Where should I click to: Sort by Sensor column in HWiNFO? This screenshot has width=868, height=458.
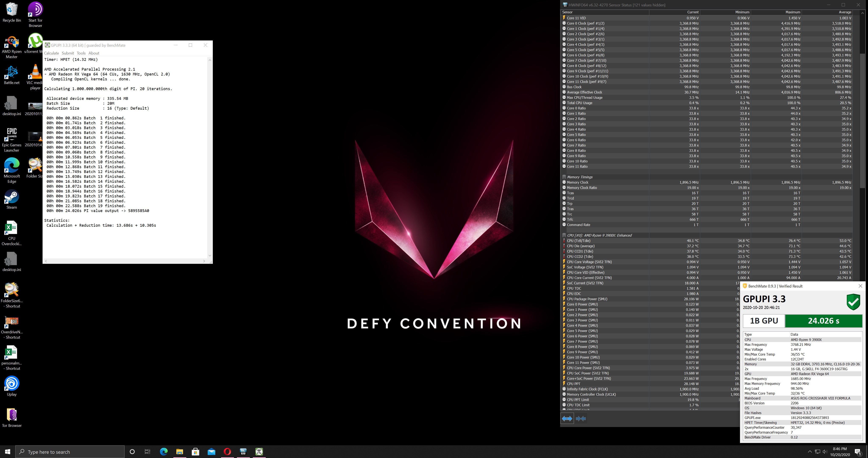pyautogui.click(x=605, y=12)
